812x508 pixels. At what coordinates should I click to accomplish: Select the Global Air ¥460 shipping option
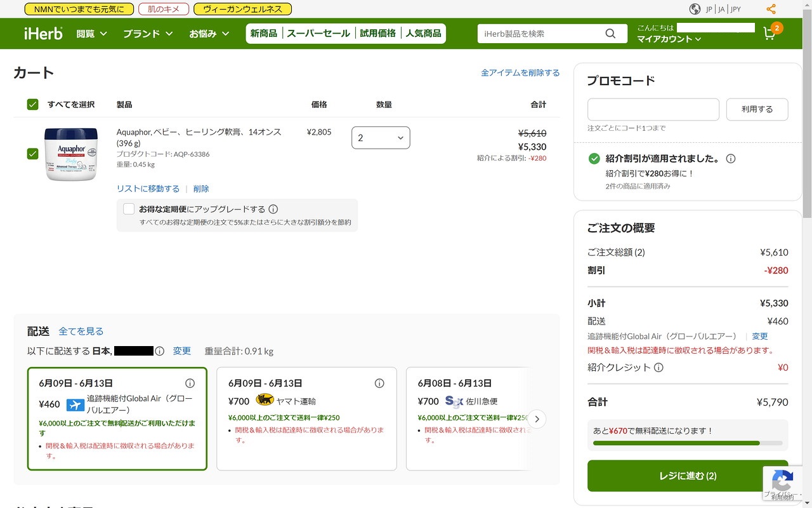(117, 419)
